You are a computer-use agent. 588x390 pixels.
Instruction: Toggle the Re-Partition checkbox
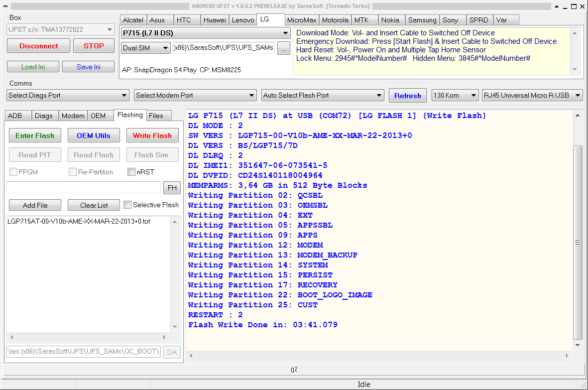point(73,172)
